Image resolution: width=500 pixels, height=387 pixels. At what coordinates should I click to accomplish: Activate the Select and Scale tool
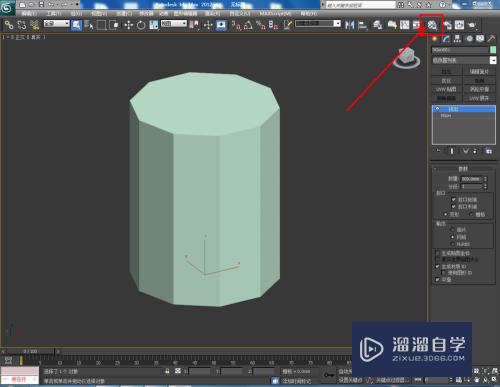tap(154, 25)
